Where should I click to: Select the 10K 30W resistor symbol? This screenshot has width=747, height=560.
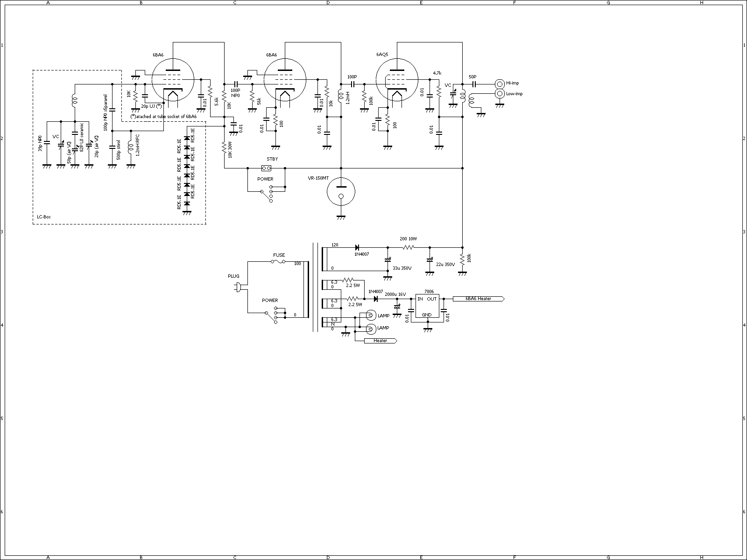click(224, 148)
